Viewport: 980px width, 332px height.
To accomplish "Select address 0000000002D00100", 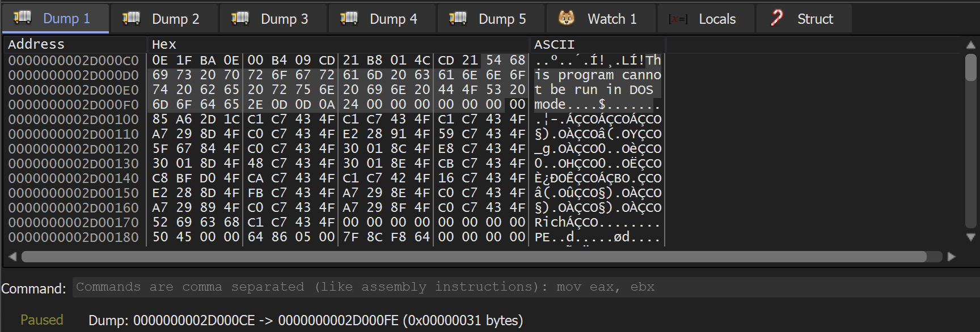I will (73, 119).
